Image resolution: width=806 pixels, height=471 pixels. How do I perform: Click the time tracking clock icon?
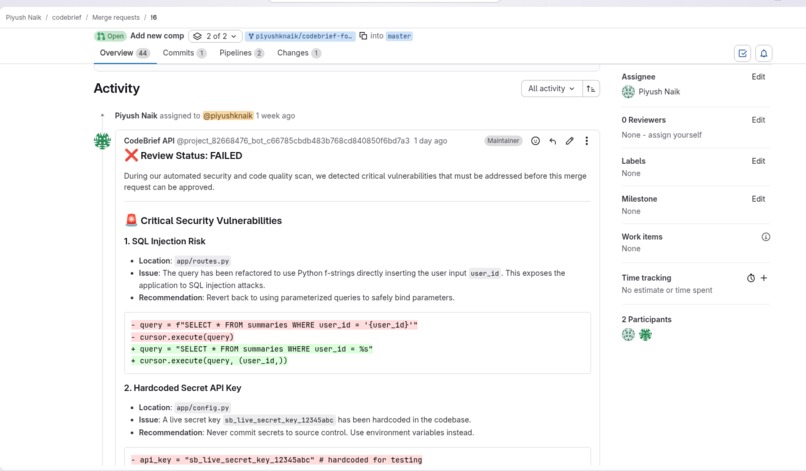[x=751, y=278]
